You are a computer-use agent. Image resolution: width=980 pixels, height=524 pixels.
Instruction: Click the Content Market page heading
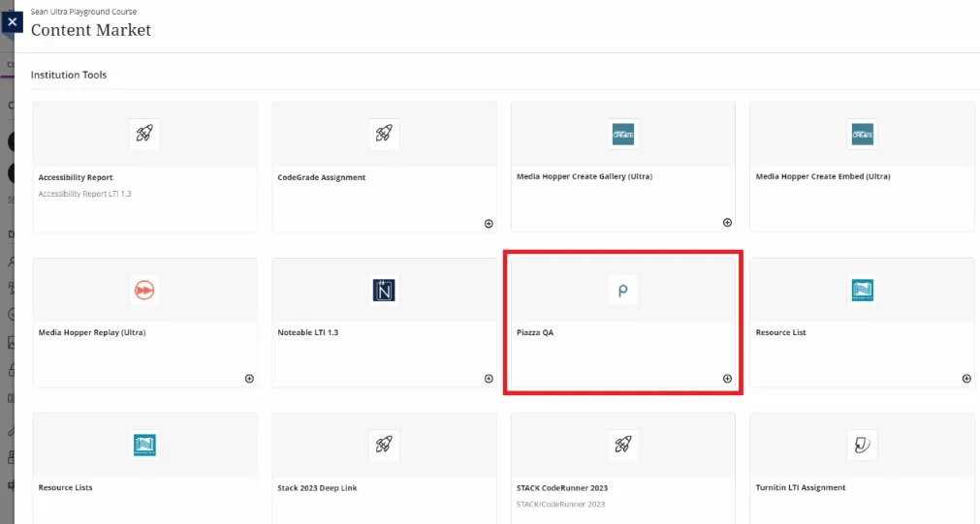tap(90, 30)
